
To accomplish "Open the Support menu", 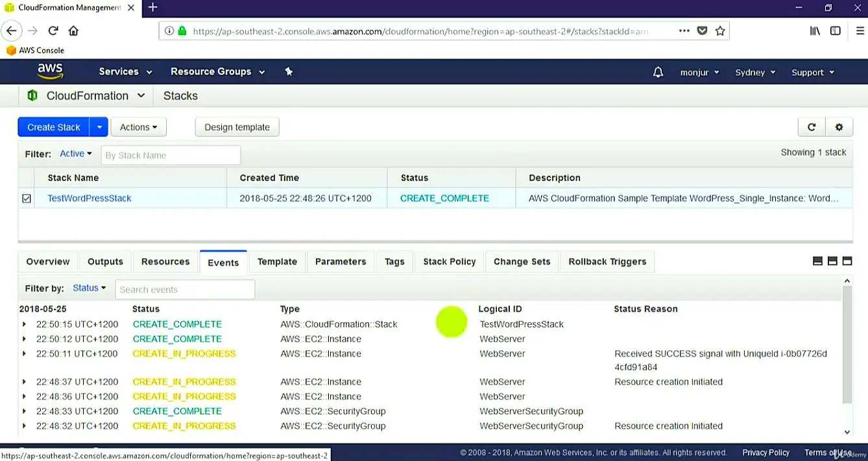I will coord(813,73).
